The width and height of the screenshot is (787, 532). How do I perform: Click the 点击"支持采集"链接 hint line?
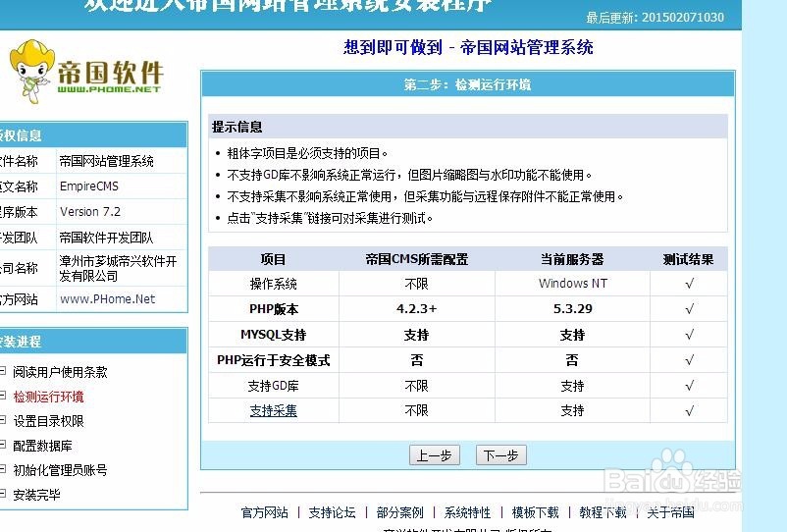pos(330,218)
